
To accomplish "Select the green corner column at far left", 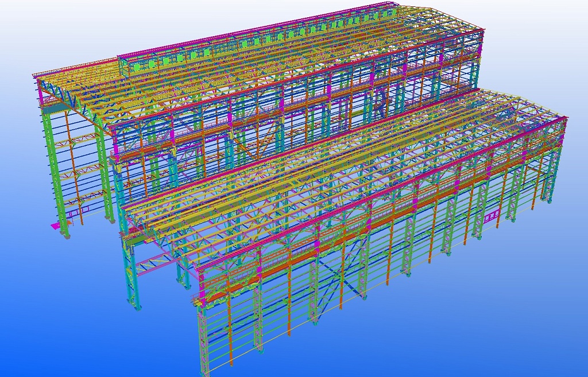I will click(x=55, y=166).
